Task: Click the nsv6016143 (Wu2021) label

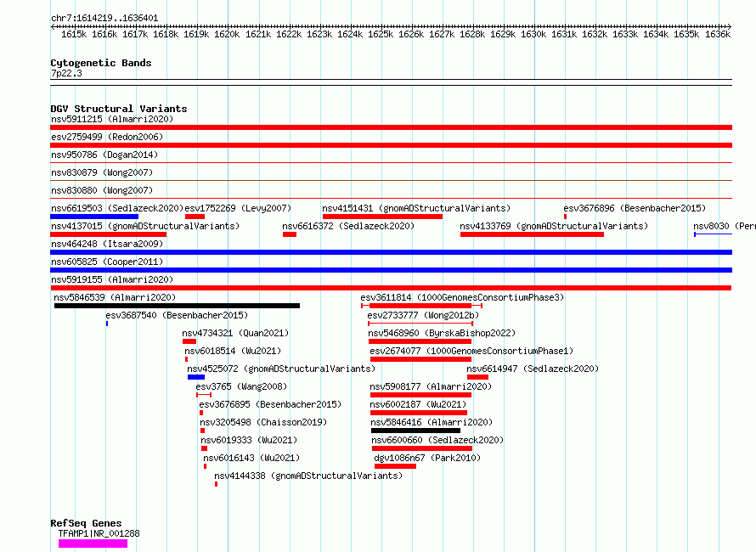Action: 251,458
